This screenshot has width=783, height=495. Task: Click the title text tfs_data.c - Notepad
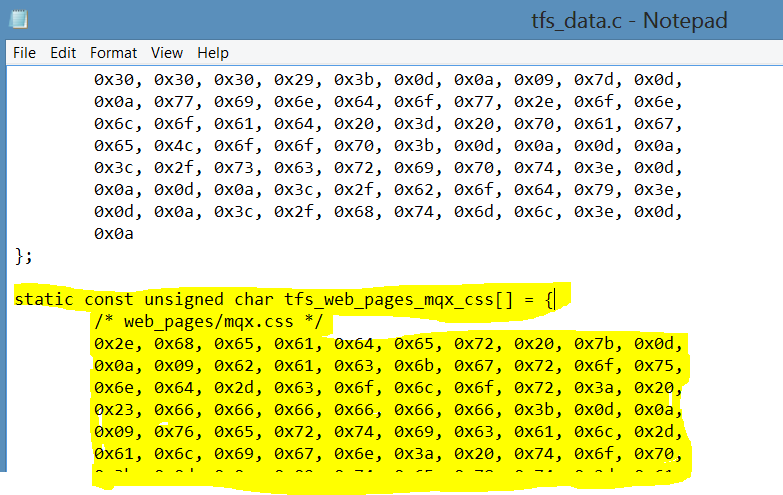click(629, 21)
